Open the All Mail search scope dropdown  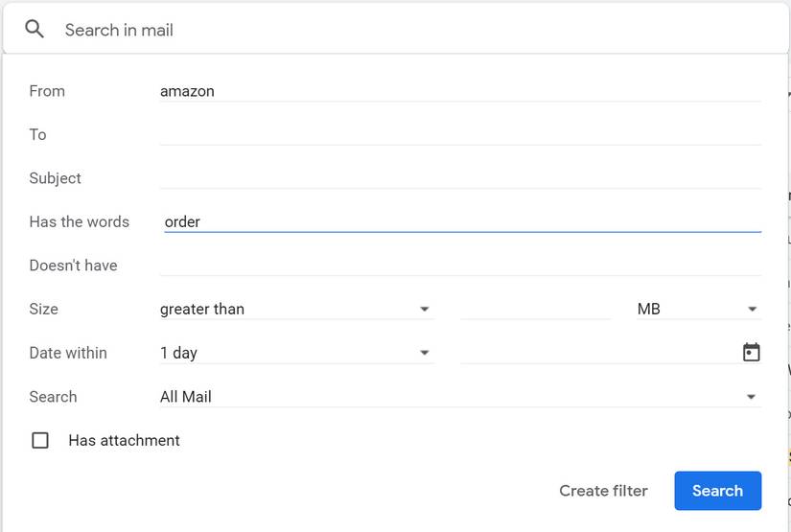(x=458, y=397)
